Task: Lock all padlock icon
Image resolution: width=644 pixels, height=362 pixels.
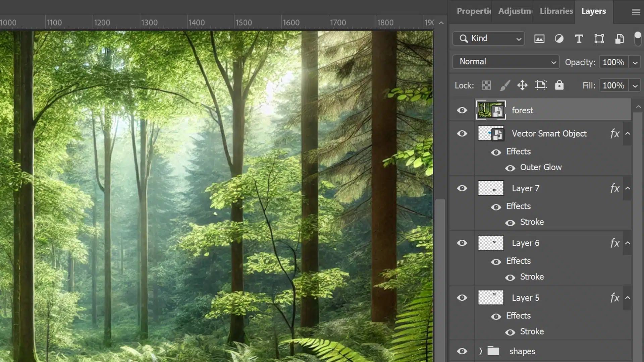Action: (559, 85)
